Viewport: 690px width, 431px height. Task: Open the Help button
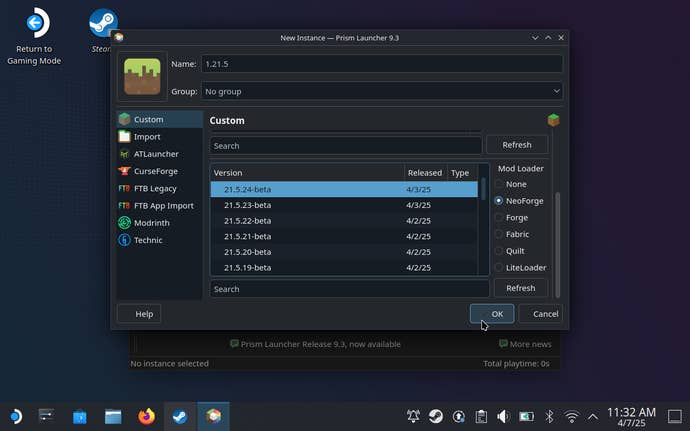point(139,314)
